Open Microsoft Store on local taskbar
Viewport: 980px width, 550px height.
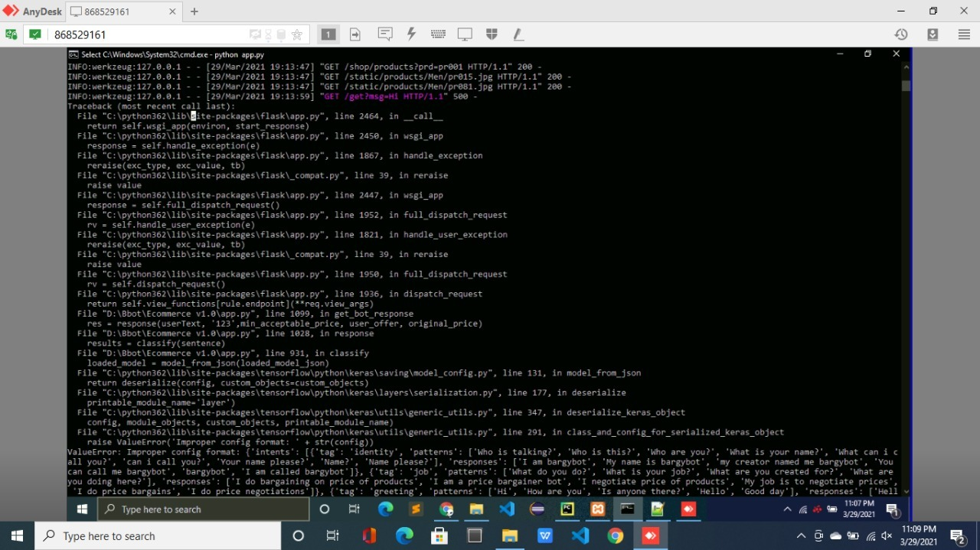tap(439, 536)
